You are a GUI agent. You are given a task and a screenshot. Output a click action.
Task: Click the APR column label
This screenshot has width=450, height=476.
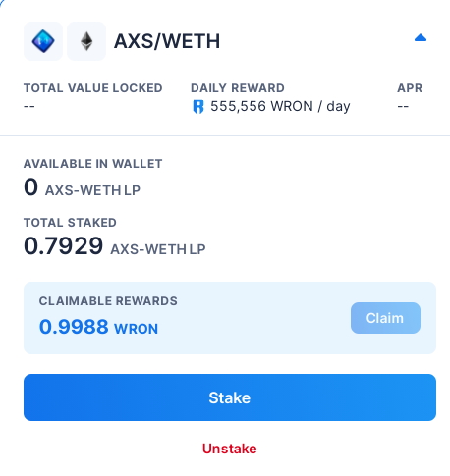point(410,88)
